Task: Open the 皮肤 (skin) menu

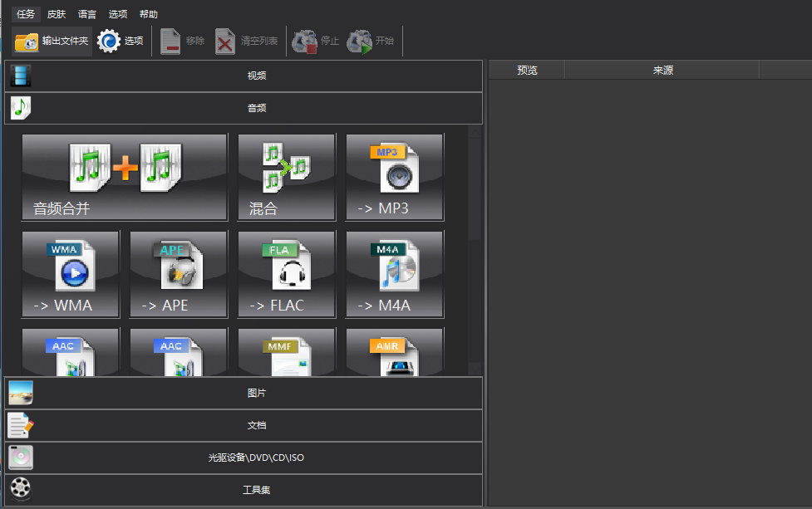Action: (57, 14)
